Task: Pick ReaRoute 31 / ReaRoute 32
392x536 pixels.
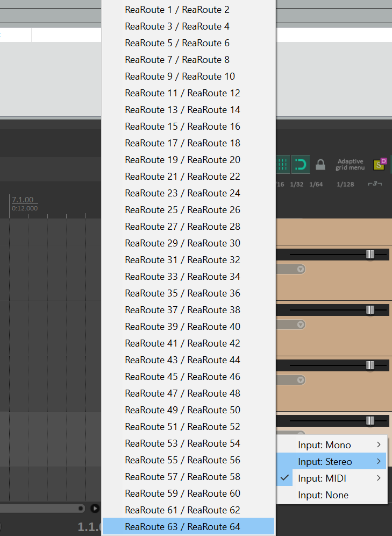Action: [x=189, y=260]
